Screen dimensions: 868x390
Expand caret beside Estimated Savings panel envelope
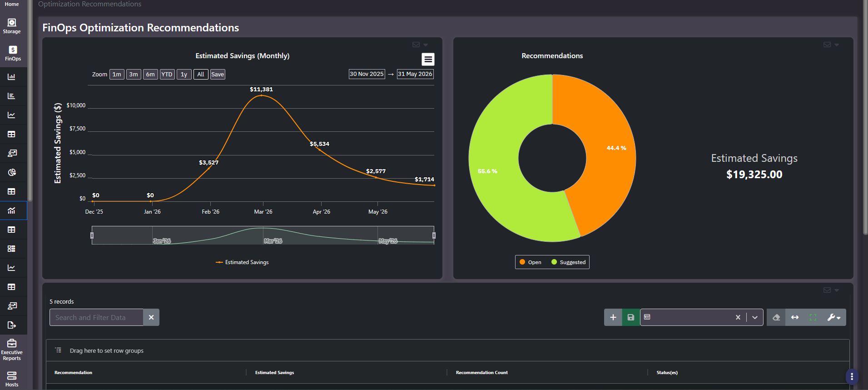coord(426,45)
